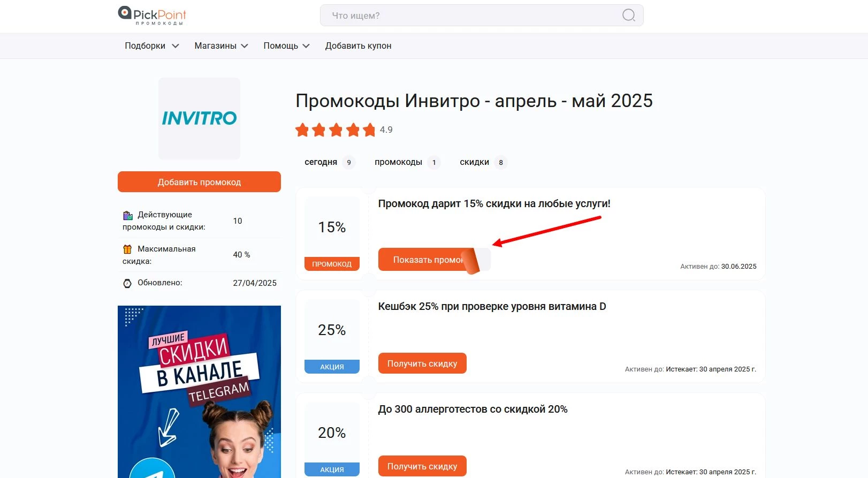This screenshot has width=868, height=478.
Task: Click the 15% ПРОМОКОД badge
Action: tap(332, 233)
